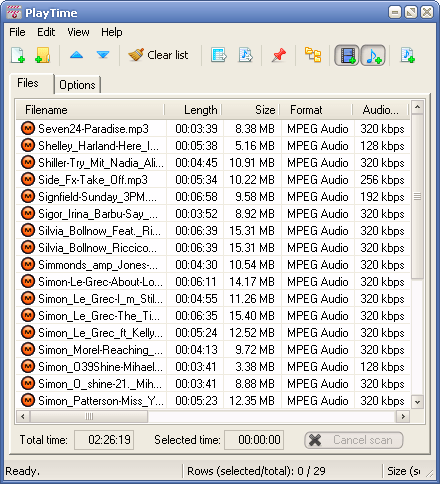This screenshot has width=440, height=484.
Task: Move item down with blue down arrow
Action: 103,55
